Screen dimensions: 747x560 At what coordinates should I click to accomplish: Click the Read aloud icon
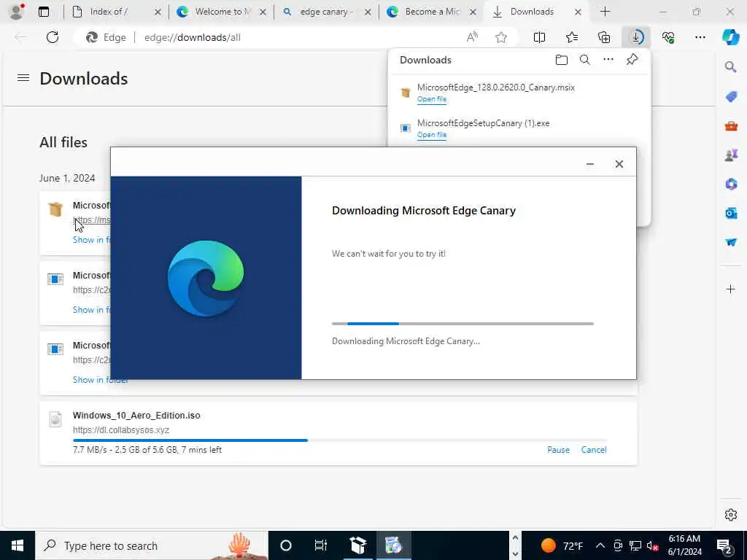click(472, 37)
